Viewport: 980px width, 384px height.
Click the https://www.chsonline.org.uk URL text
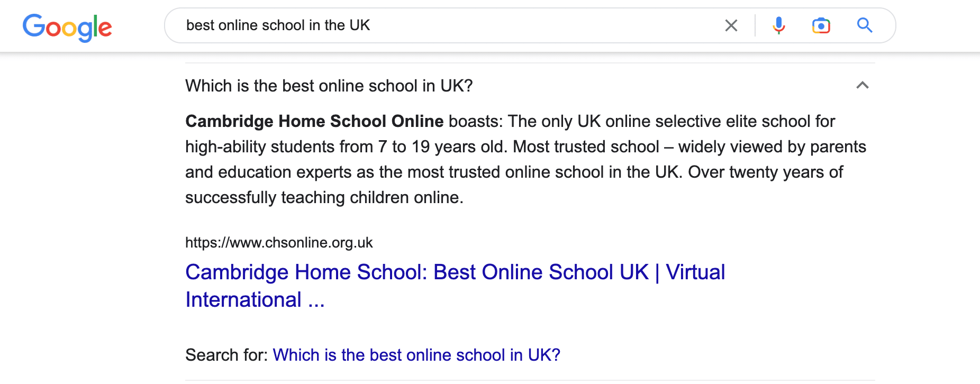tap(279, 243)
